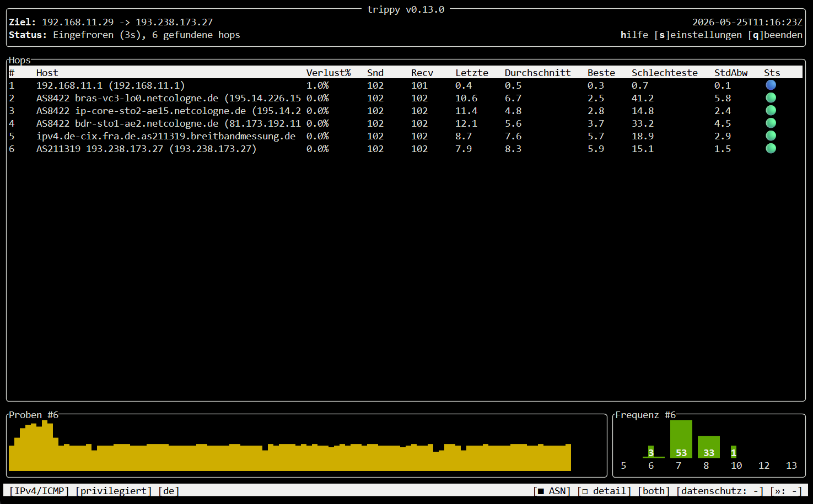Viewport: 813px width, 504px height.
Task: Click the StdAbw column header
Action: [x=731, y=73]
